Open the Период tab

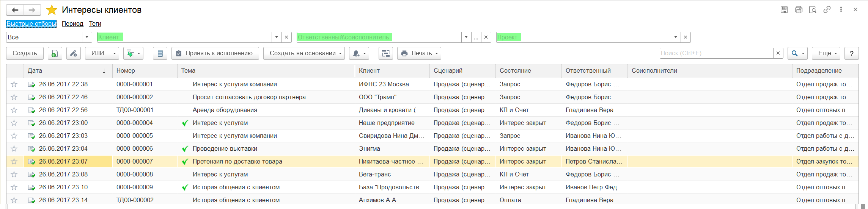click(x=72, y=23)
